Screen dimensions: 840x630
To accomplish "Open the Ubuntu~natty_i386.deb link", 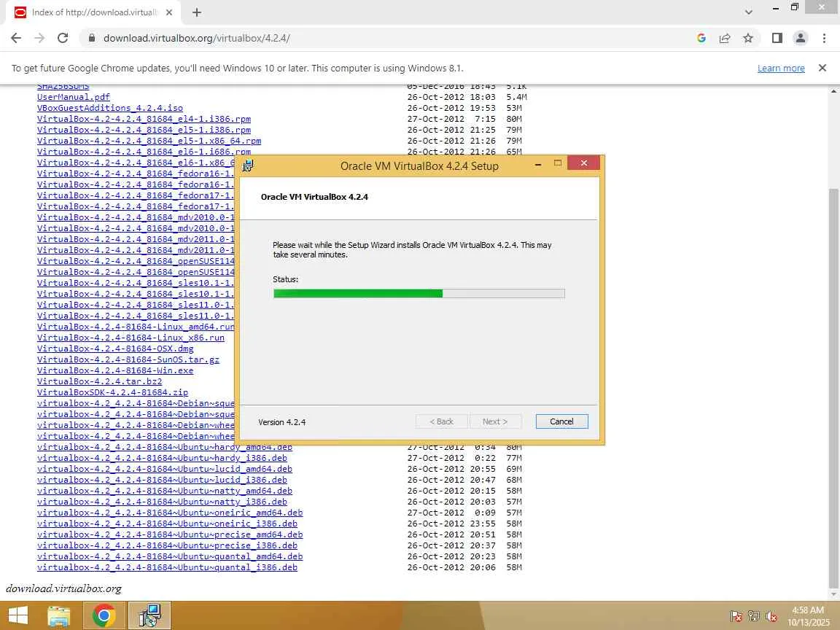I will [x=162, y=502].
